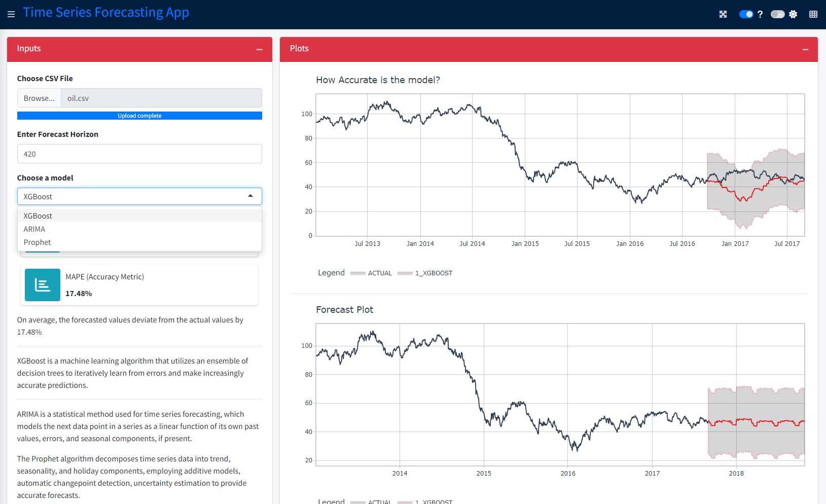Click the fullscreen expand icon in header
The image size is (826, 504).
(723, 14)
